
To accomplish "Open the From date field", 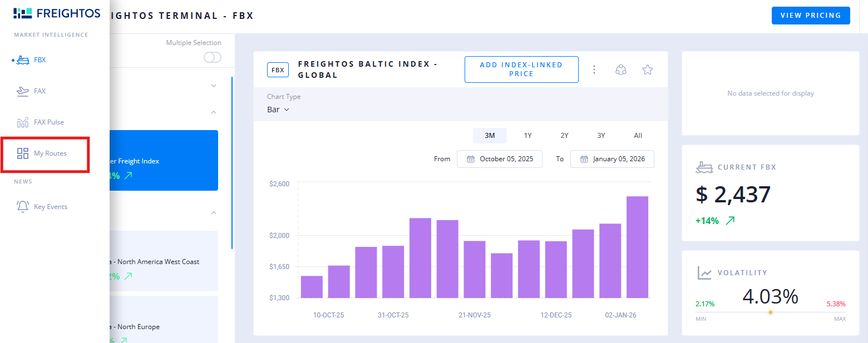I will (x=499, y=159).
